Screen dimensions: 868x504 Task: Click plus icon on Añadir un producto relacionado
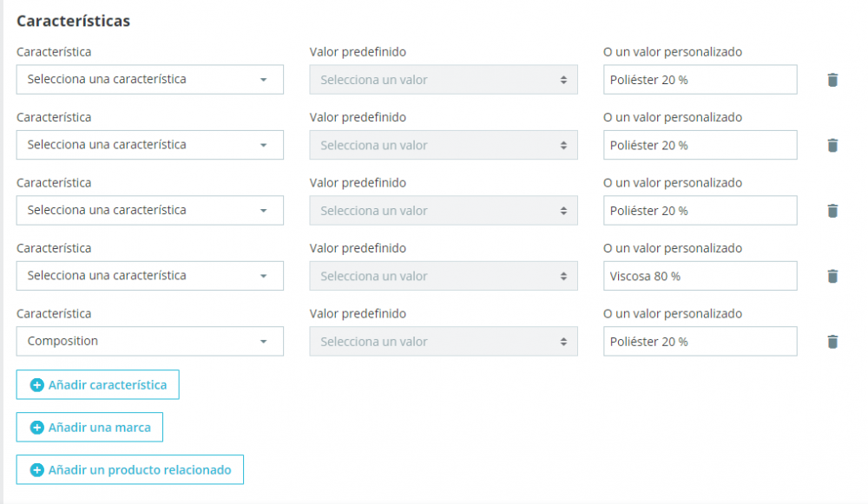tap(37, 470)
